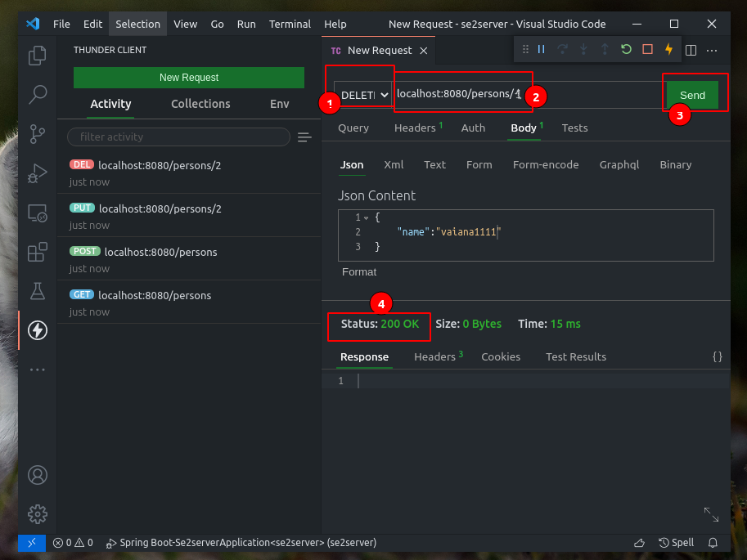Open the activity list menu icon

click(x=304, y=137)
